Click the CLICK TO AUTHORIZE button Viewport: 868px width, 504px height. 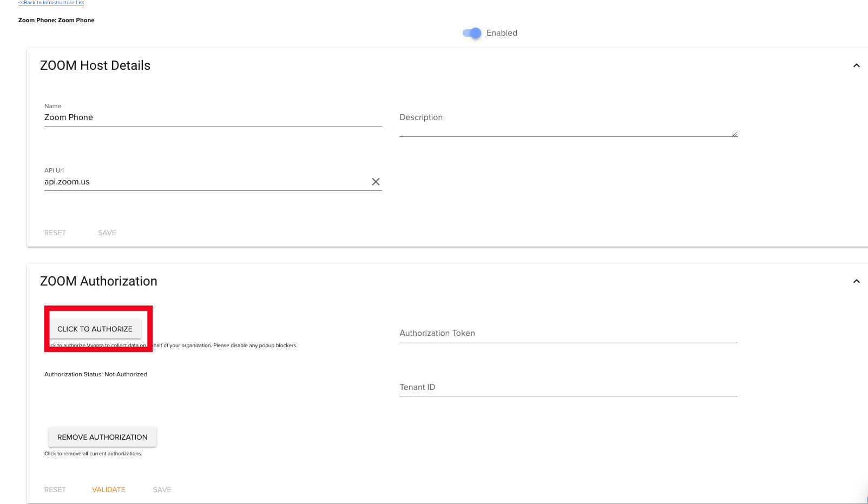(x=95, y=329)
